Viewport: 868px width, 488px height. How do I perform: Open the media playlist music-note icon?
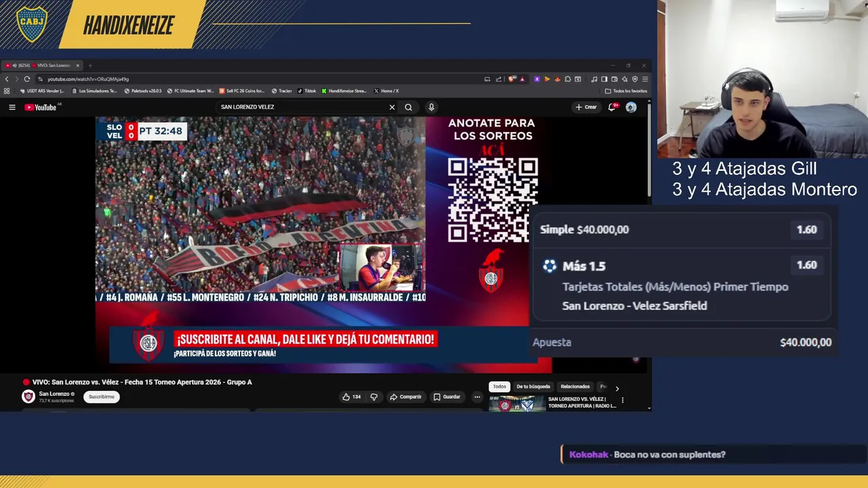(x=594, y=79)
